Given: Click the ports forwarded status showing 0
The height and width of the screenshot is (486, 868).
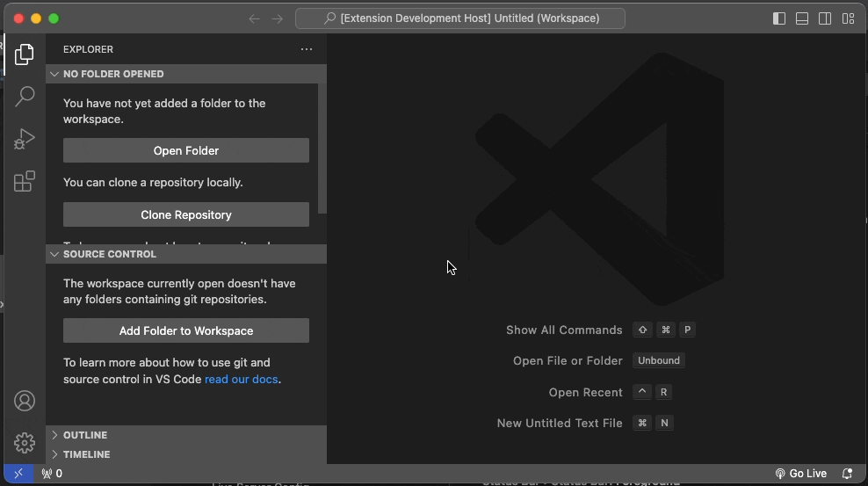Looking at the screenshot, I should pos(52,474).
